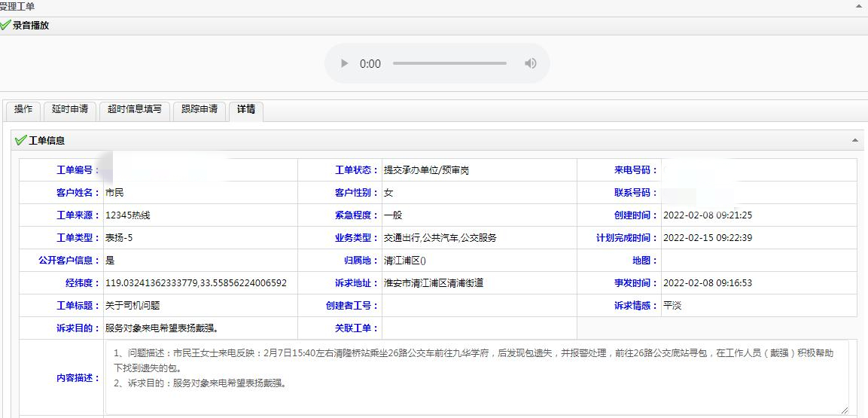Click the 淮安市清江浦区清浦街道 address
868x418 pixels.
434,283
